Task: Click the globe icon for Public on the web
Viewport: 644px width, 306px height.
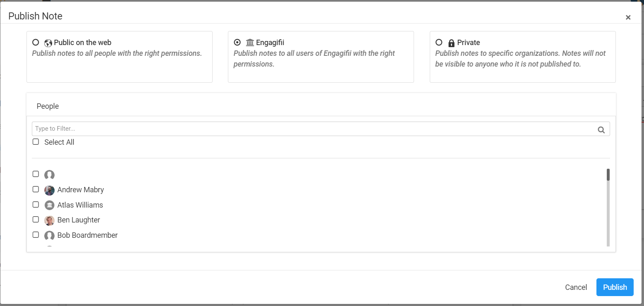Action: 48,43
